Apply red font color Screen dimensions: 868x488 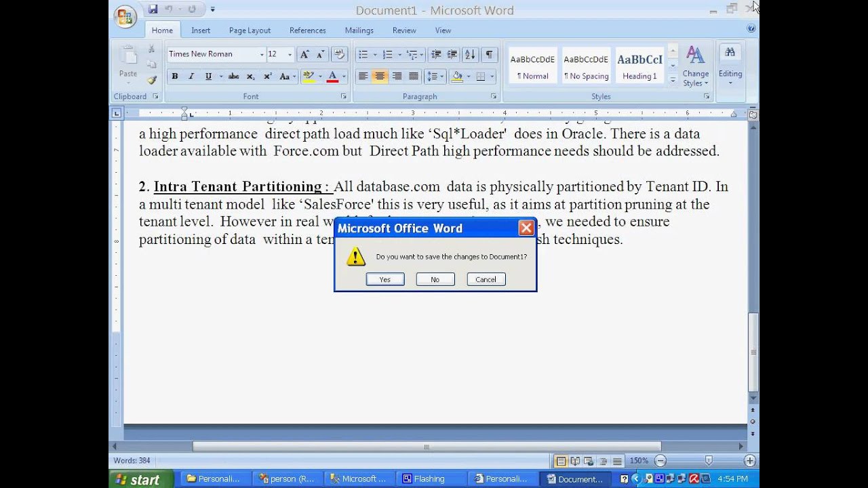pos(332,77)
